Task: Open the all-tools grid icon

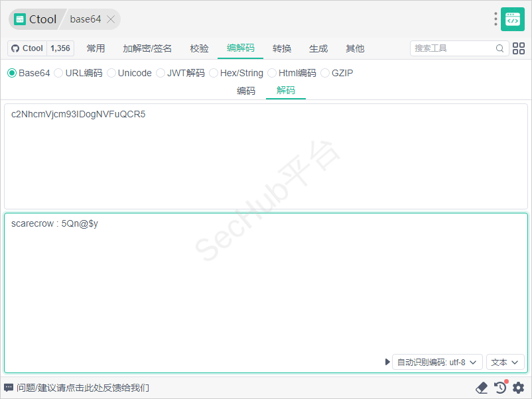Action: coord(519,48)
